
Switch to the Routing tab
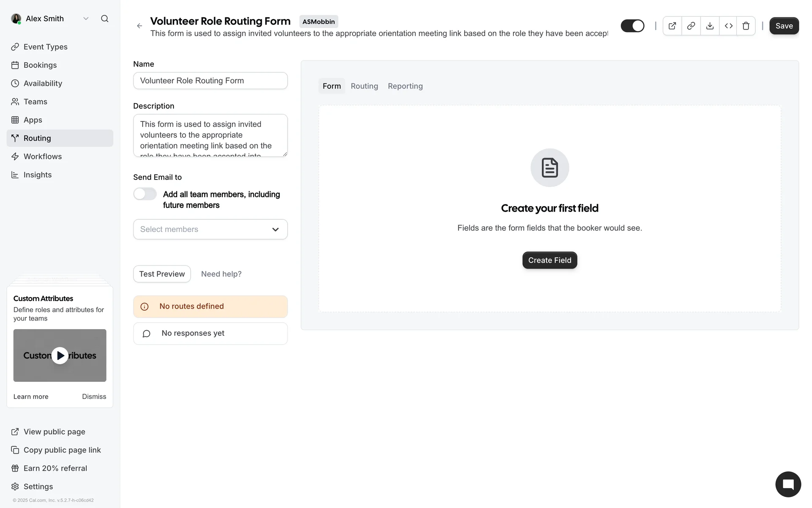coord(364,86)
